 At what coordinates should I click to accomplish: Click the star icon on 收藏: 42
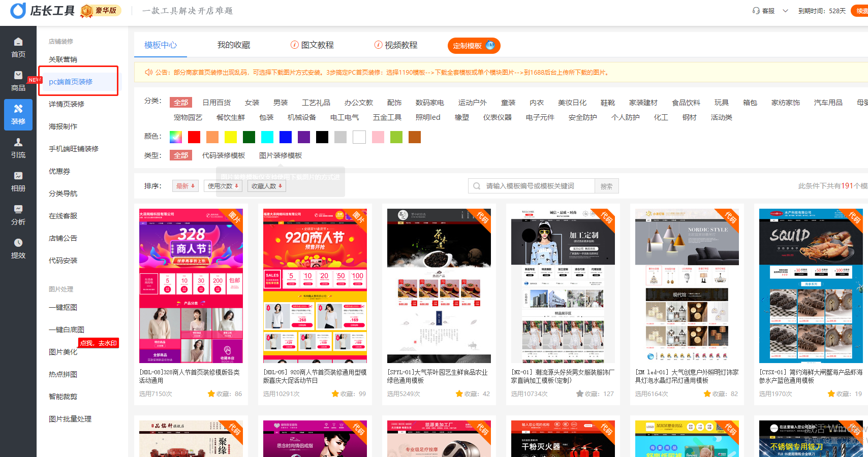pyautogui.click(x=459, y=394)
